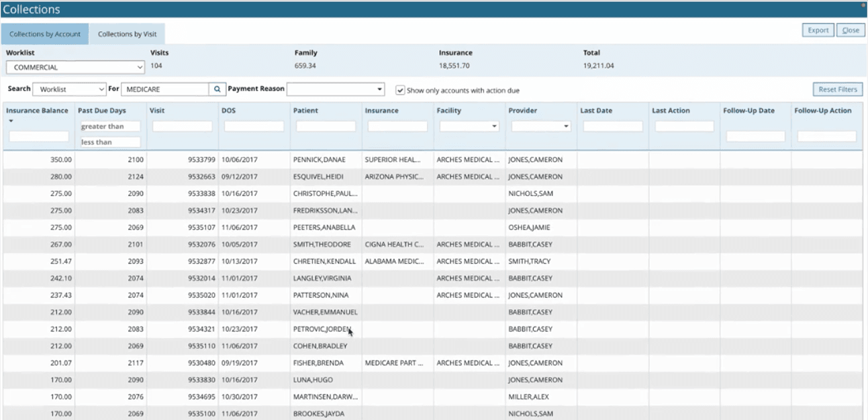
Task: Click visit number 9534317
Action: pyautogui.click(x=201, y=211)
